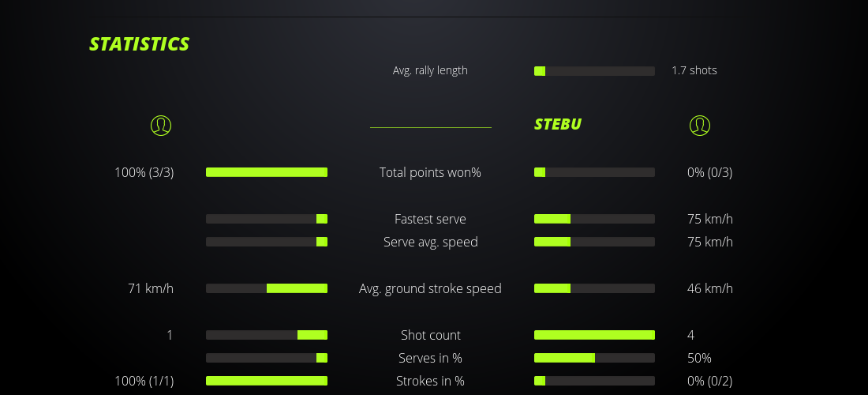
Task: Click the left player avatar icon
Action: [161, 125]
